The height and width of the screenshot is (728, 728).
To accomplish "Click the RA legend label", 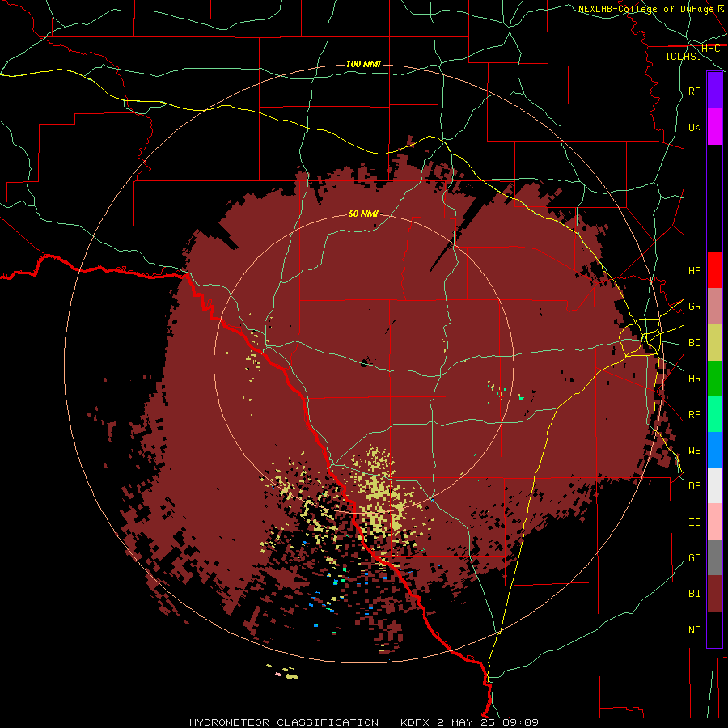I will tap(694, 415).
